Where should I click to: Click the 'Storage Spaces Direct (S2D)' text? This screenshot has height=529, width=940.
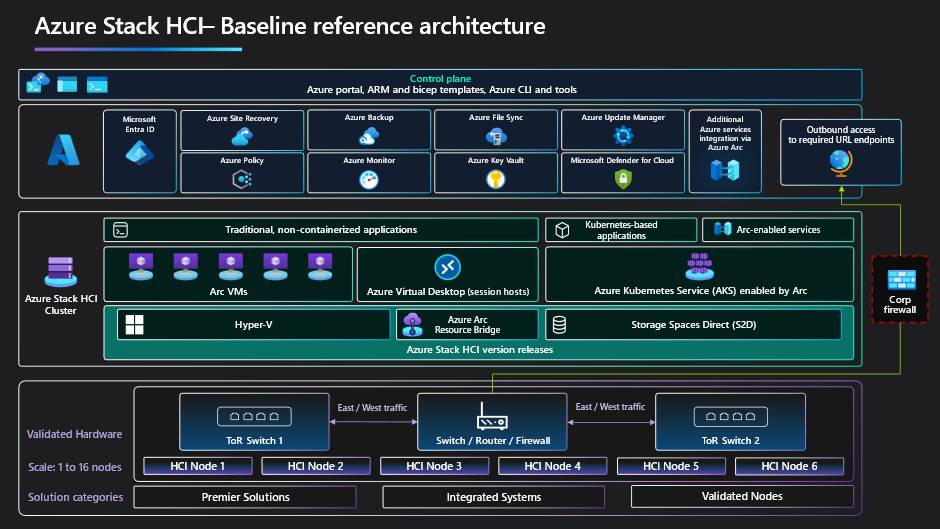(x=694, y=324)
